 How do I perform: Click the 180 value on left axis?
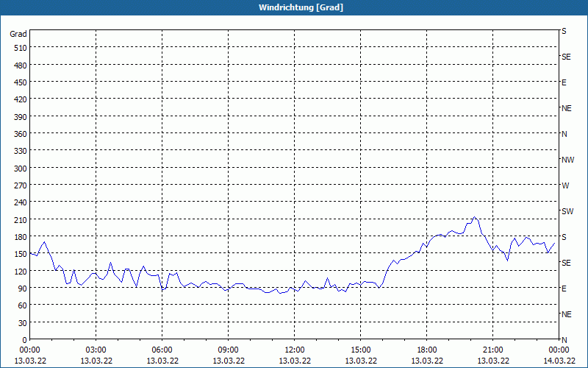[21, 237]
